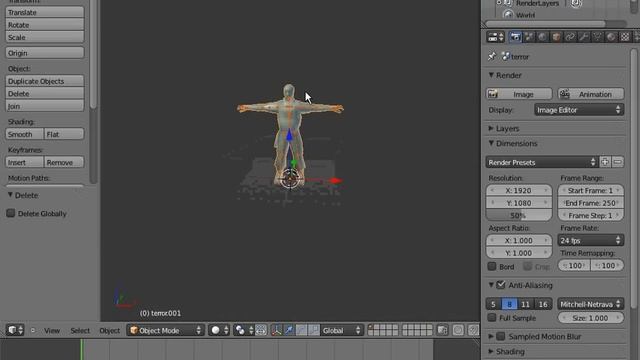Open the 24 fps frame rate dropdown
The image size is (640, 360).
[x=591, y=240]
